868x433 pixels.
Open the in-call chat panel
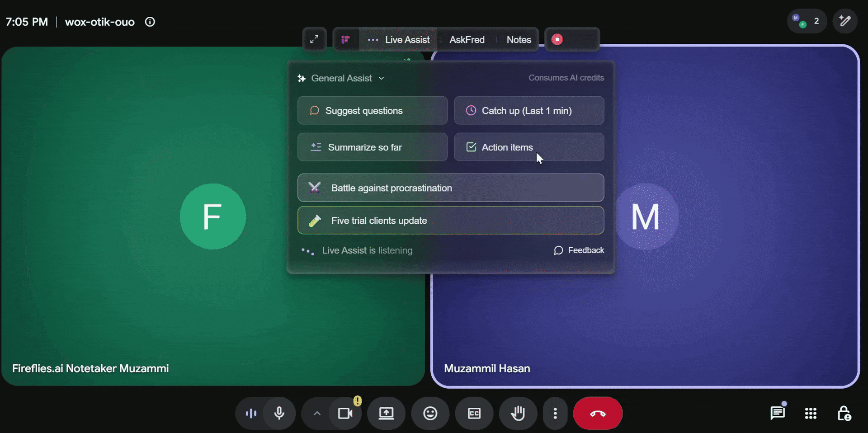click(778, 413)
